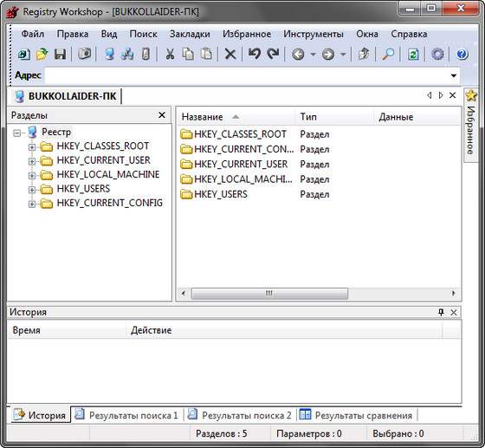Click the local registry computer icon

pos(109,55)
